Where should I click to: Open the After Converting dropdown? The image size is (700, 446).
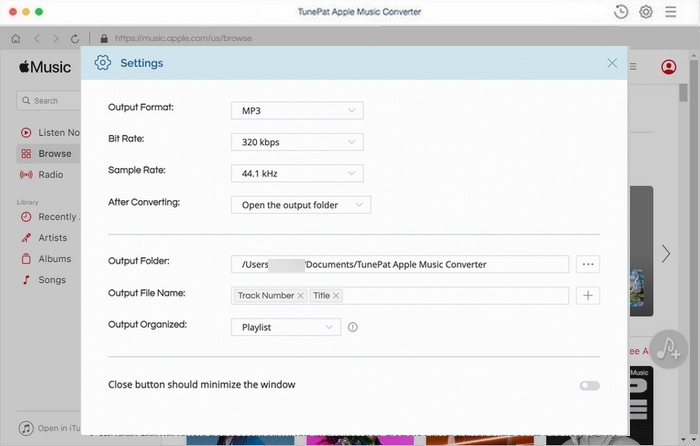pos(301,205)
